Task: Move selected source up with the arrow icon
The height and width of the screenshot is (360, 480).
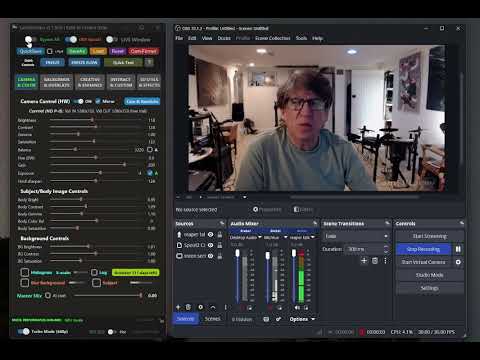Action: click(213, 307)
